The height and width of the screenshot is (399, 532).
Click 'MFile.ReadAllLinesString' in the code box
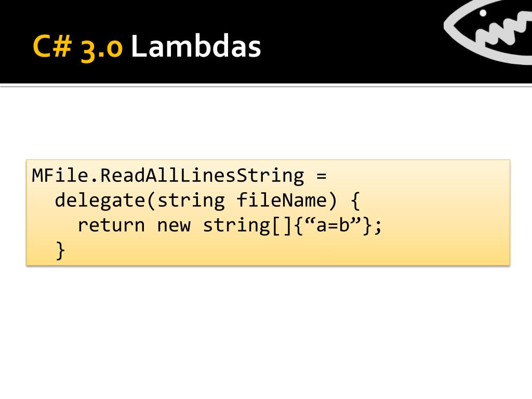[x=168, y=176]
